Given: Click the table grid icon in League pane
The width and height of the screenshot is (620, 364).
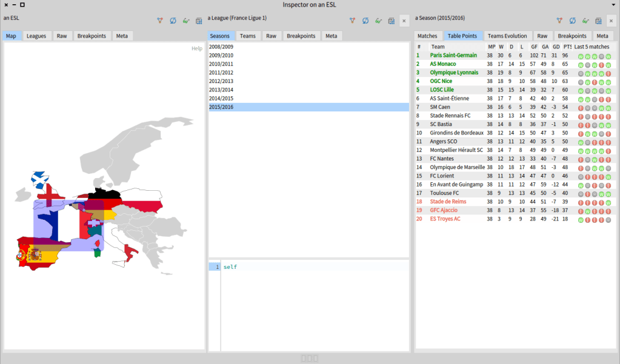Looking at the screenshot, I should [392, 21].
